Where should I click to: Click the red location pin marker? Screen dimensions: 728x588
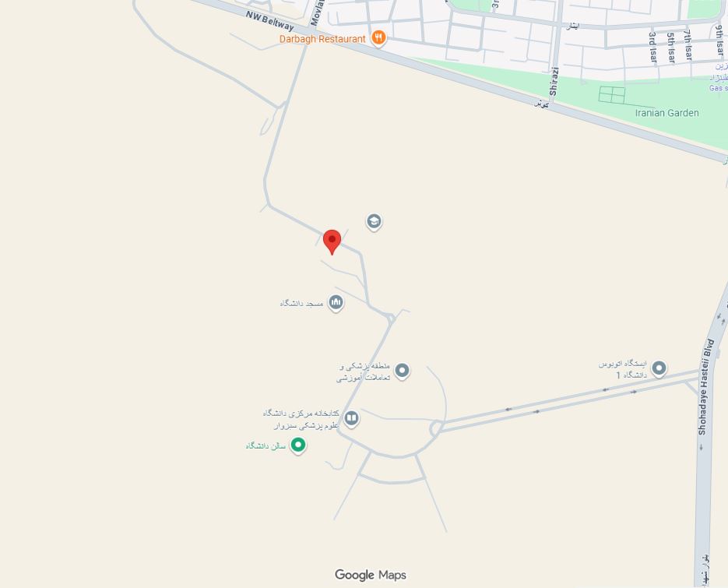(x=332, y=242)
